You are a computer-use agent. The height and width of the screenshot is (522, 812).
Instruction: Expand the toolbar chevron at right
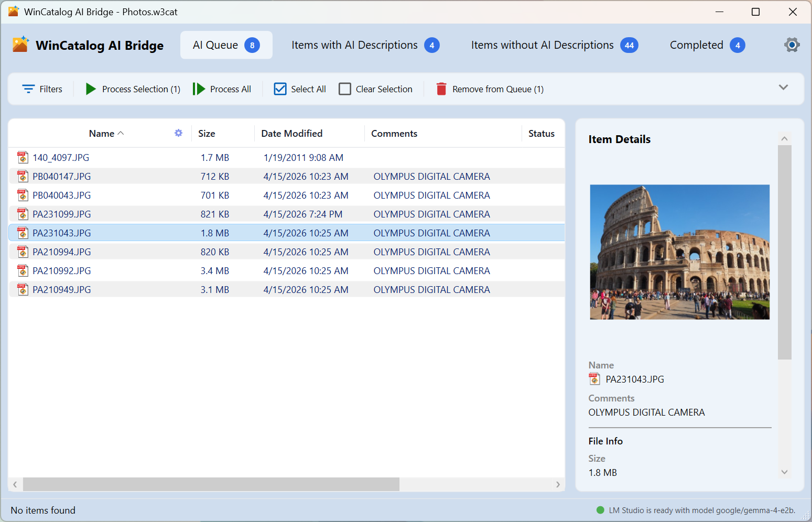click(x=783, y=88)
